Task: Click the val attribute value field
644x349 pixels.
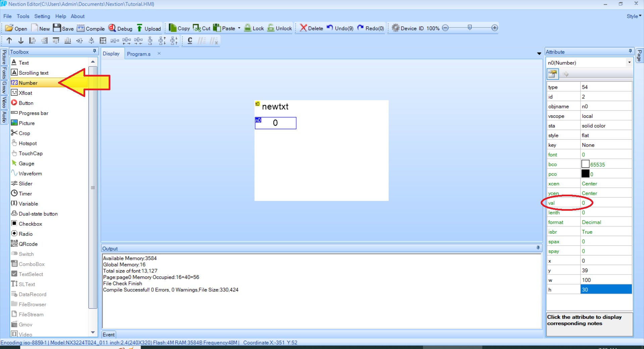Action: click(606, 203)
